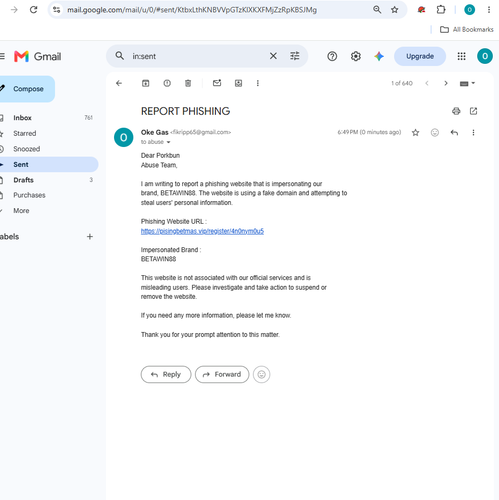Click the Move to icon
Viewport: 499px width, 500px height.
[x=238, y=83]
